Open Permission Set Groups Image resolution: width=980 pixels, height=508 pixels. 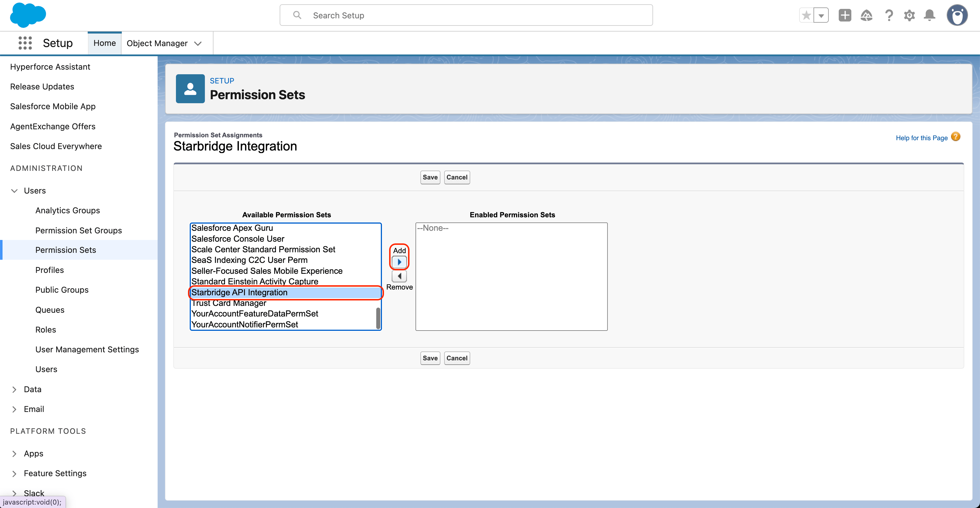(79, 230)
